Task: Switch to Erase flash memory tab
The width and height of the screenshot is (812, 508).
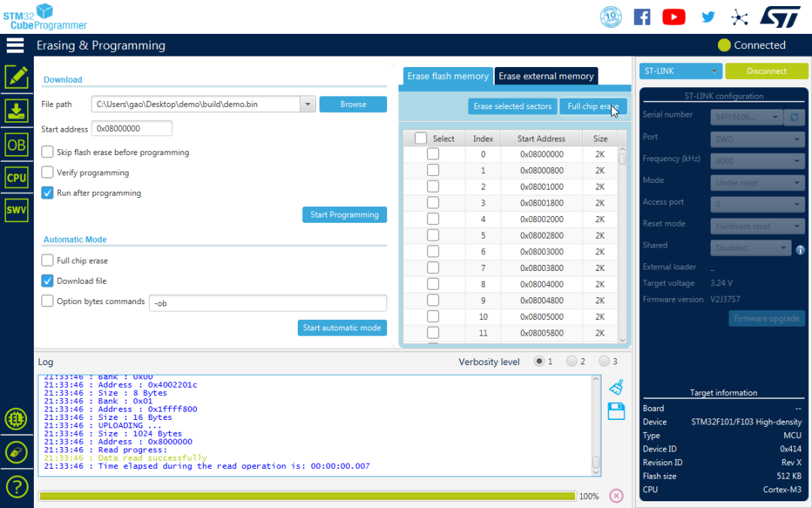Action: [x=448, y=76]
